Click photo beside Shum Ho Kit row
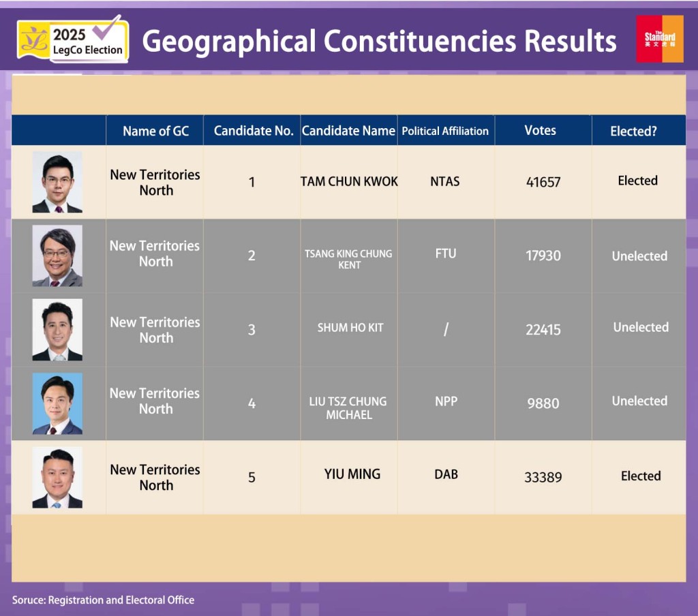Image resolution: width=698 pixels, height=616 pixels. 57,329
